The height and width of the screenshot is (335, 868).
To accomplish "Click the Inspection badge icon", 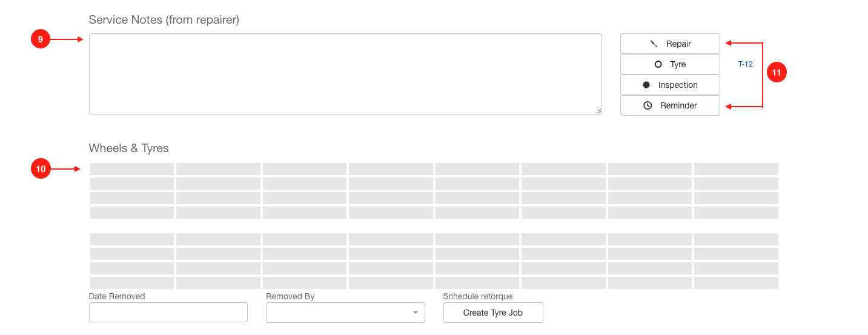I will point(646,85).
